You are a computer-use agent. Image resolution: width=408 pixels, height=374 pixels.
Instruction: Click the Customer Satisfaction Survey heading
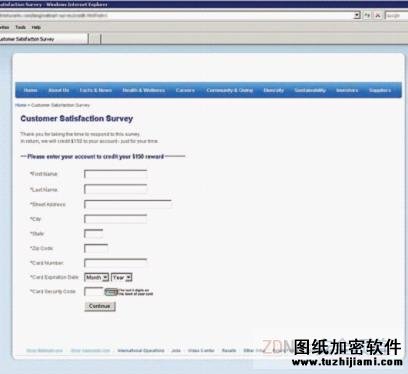click(77, 119)
